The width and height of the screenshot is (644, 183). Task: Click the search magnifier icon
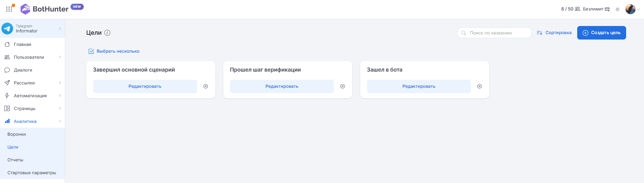[464, 33]
